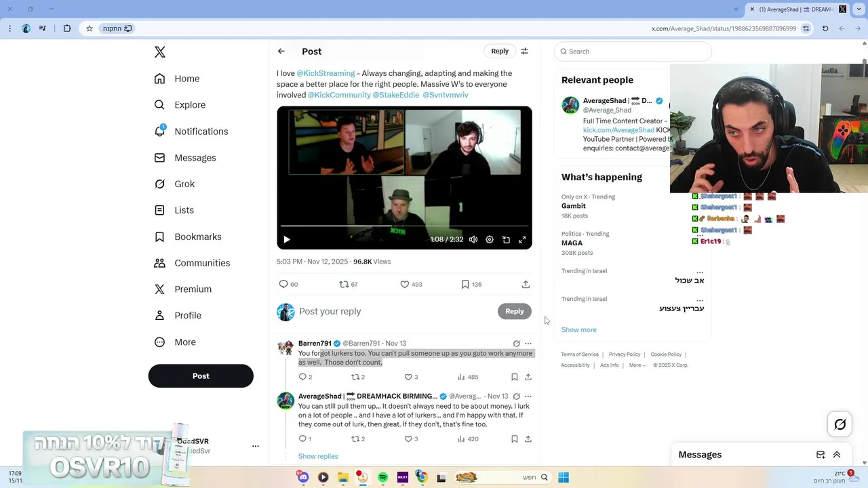Expand the More menu in sidebar
This screenshot has width=868, height=488.
pos(175,342)
